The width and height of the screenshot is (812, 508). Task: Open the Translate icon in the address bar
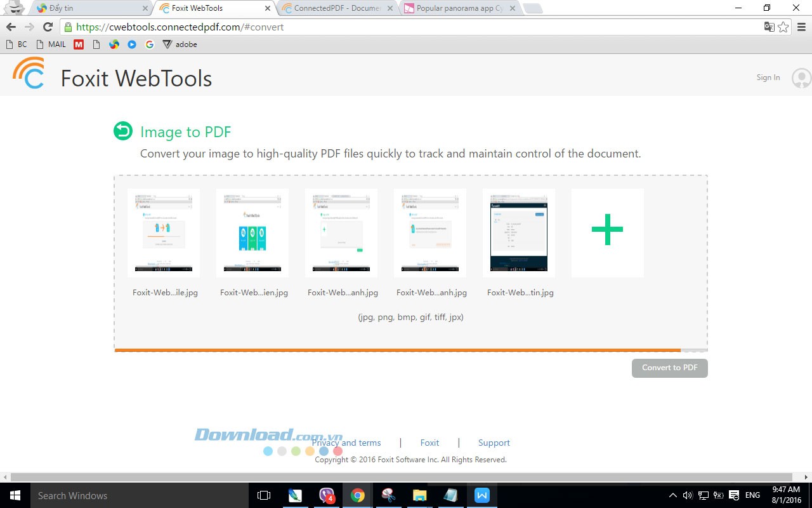(769, 27)
